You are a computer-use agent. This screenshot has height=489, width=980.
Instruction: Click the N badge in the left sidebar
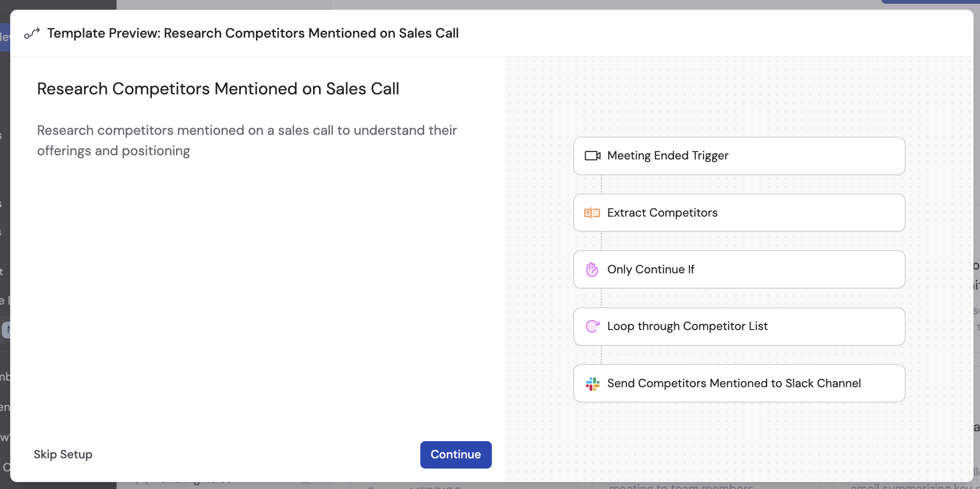[7, 330]
